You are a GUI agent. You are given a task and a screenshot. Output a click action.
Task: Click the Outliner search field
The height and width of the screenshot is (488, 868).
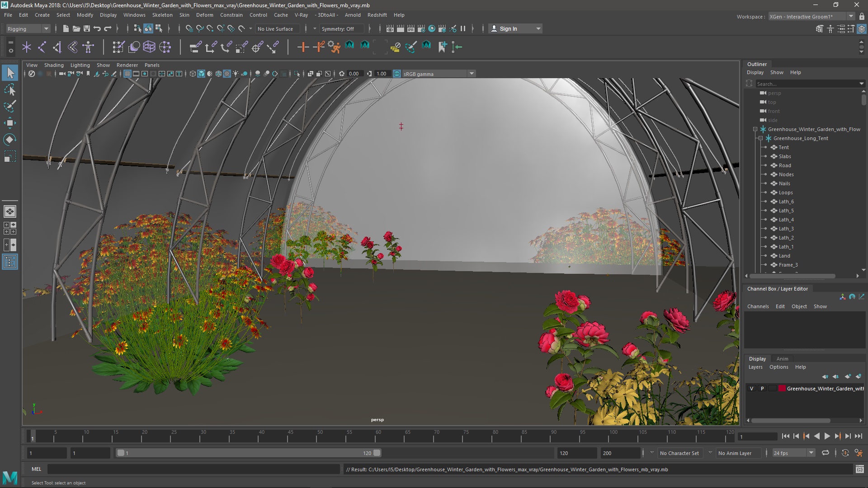pos(810,84)
